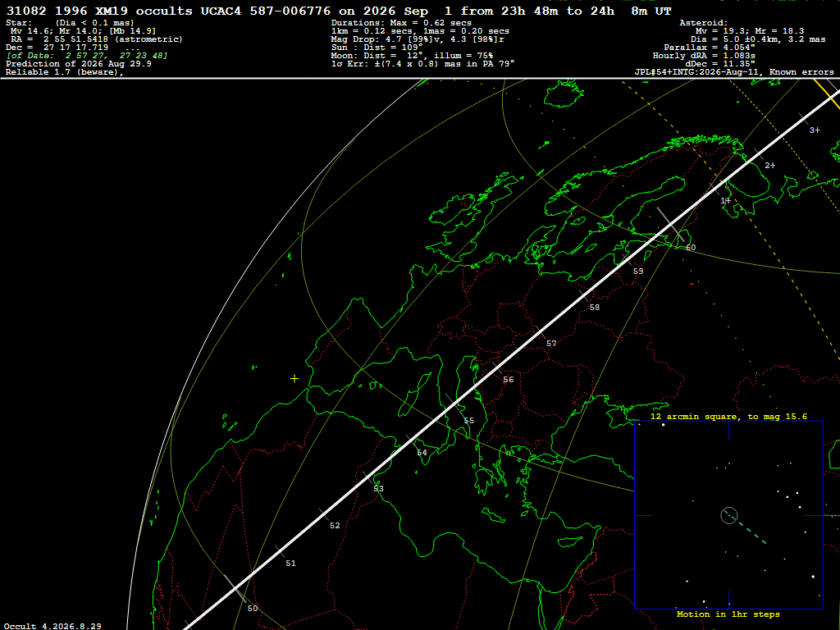Click the event title '31082 1996 XM19 occults'
Viewport: 840px width, 630px height.
tap(99, 11)
